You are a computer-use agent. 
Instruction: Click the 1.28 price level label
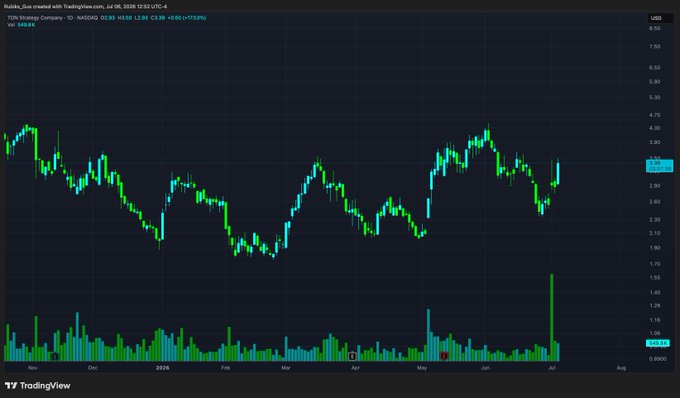pyautogui.click(x=654, y=306)
